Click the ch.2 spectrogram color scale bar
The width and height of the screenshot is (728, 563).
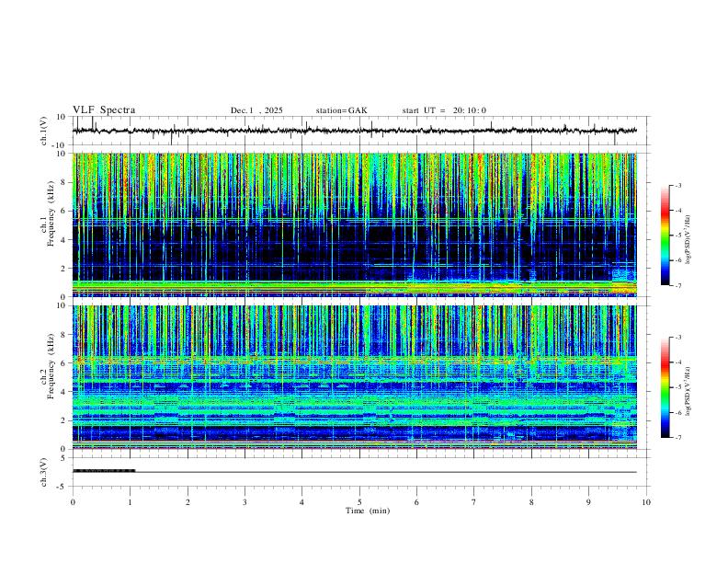665,387
